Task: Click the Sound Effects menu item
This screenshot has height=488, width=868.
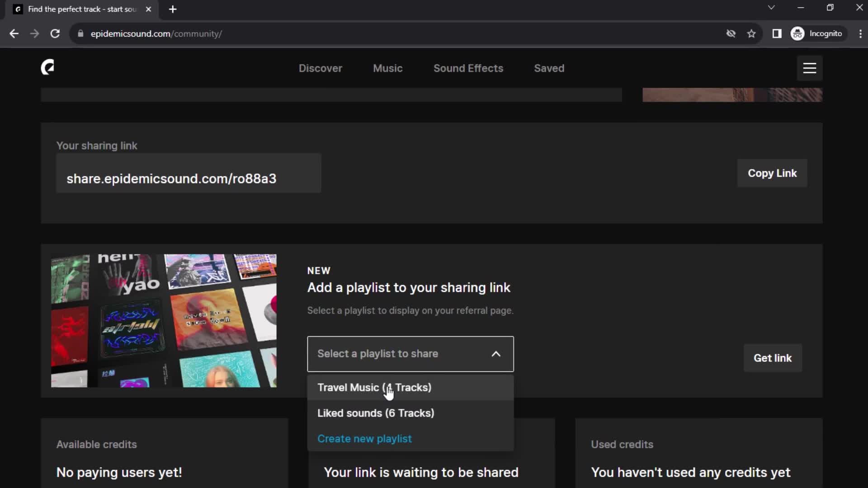Action: tap(468, 68)
